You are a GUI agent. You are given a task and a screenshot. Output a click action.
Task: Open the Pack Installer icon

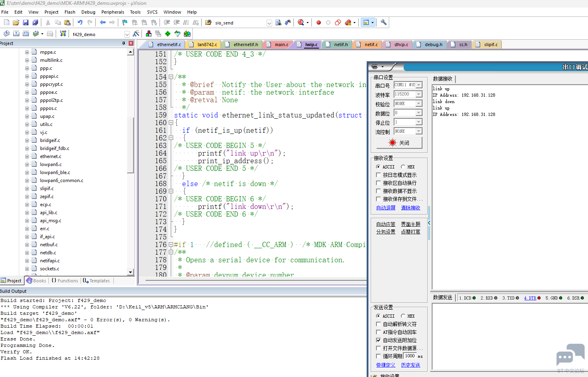187,34
